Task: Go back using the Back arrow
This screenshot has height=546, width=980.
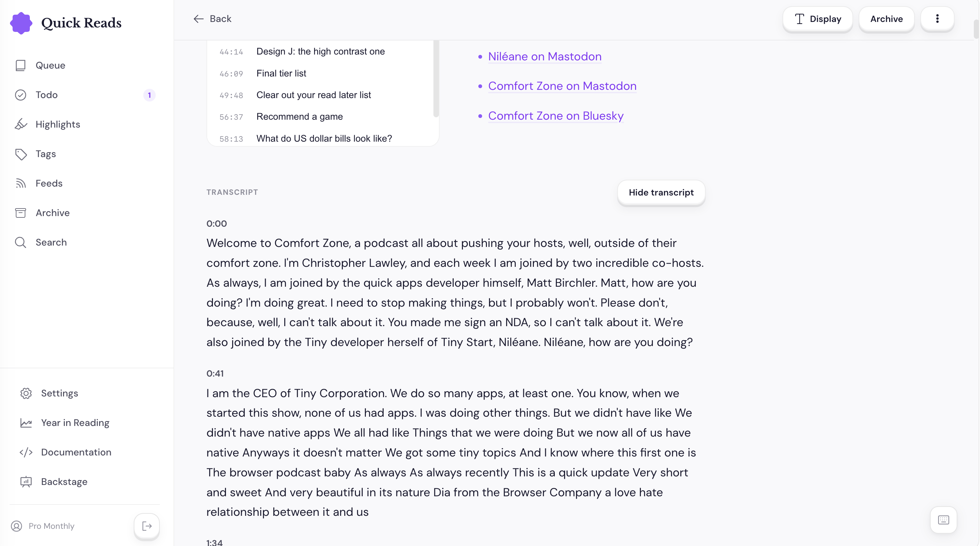Action: (x=212, y=19)
